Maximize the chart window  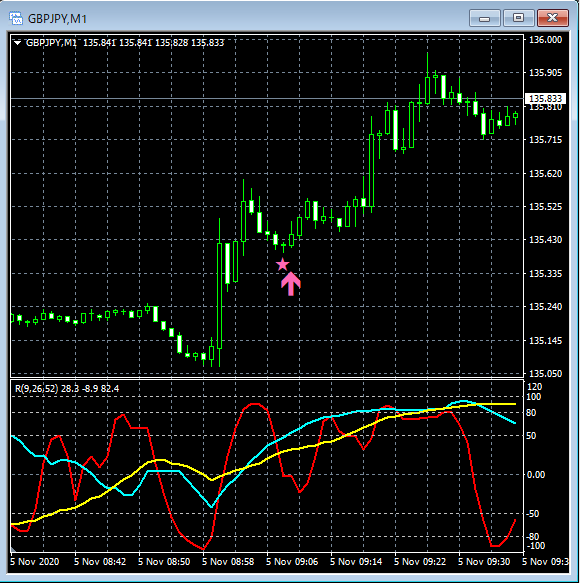518,18
